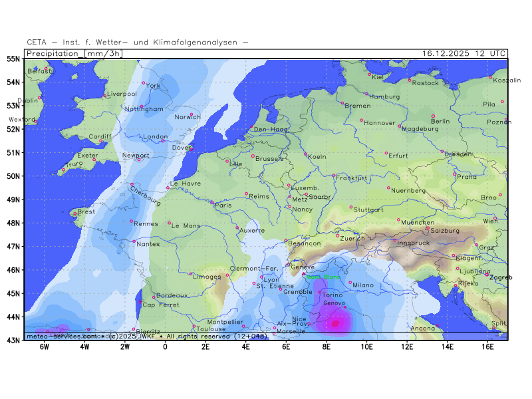Select the London city marker dot
Screen dimensions: 532x399
pyautogui.click(x=162, y=140)
